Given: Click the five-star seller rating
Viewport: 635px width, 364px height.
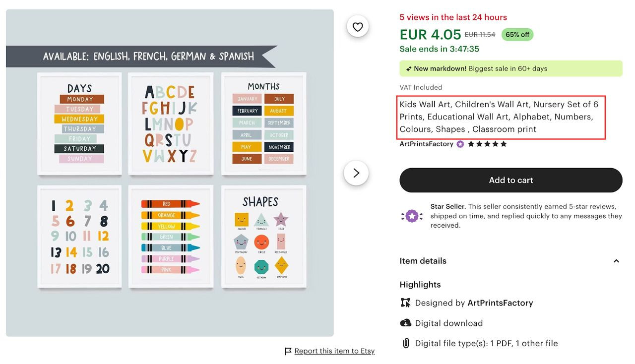Looking at the screenshot, I should click(x=487, y=144).
